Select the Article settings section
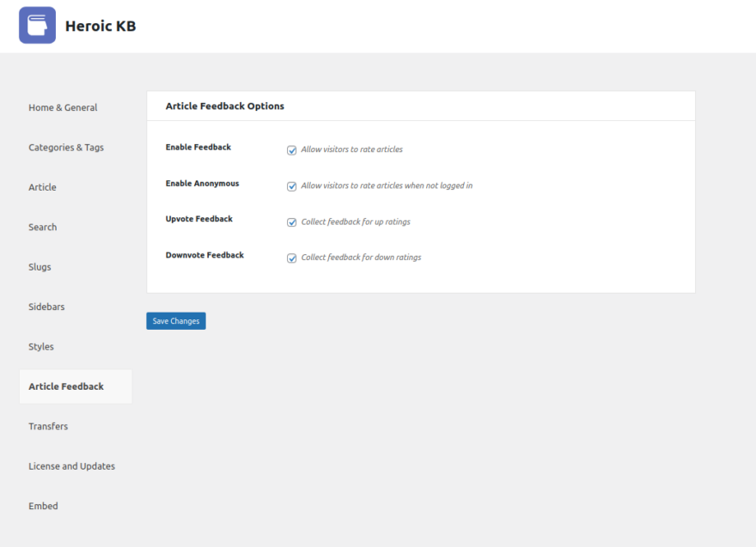This screenshot has width=756, height=547. pos(42,186)
